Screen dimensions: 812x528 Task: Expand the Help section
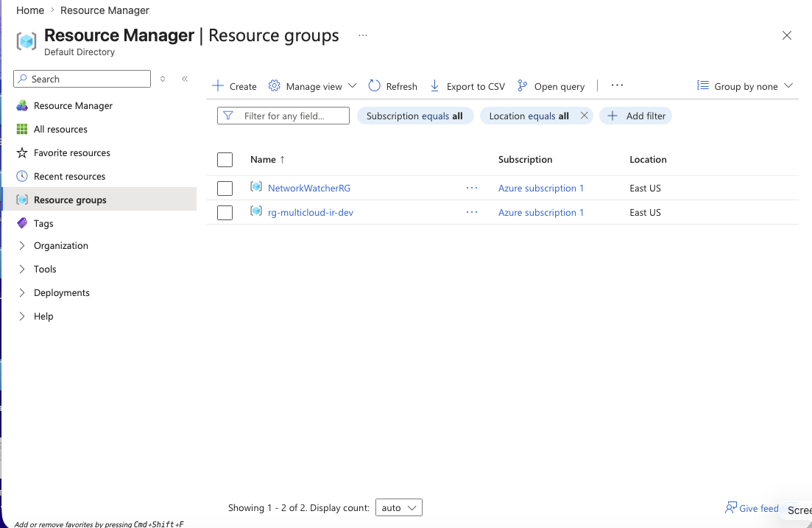click(22, 316)
